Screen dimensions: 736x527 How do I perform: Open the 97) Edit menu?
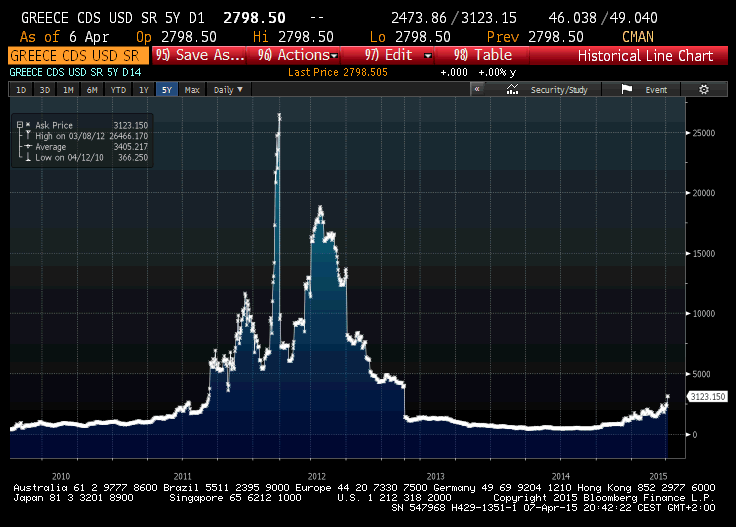coord(388,55)
